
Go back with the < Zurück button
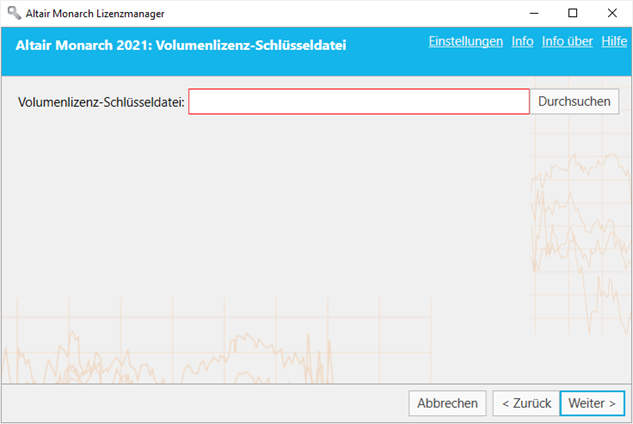click(x=526, y=403)
